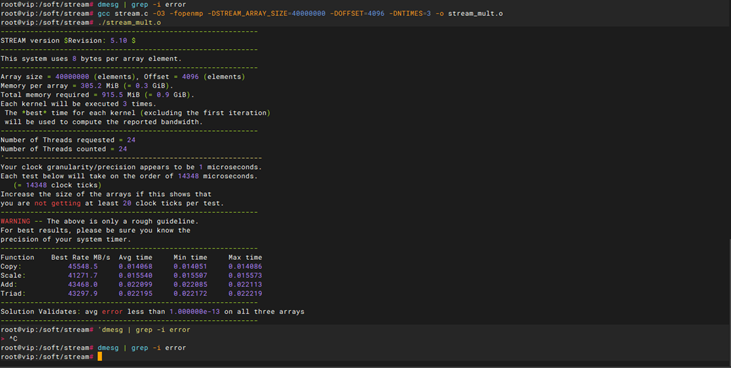The image size is (731, 368).
Task: Click 'This system uses 8 bytes per array element'
Action: click(x=91, y=59)
